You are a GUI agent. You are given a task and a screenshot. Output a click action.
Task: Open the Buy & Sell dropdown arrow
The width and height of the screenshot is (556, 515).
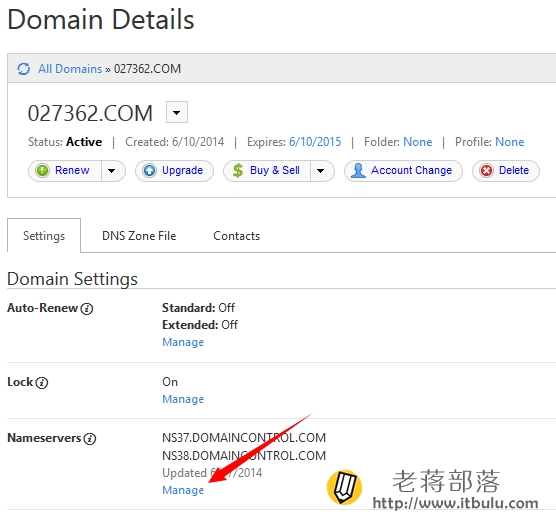coord(321,171)
